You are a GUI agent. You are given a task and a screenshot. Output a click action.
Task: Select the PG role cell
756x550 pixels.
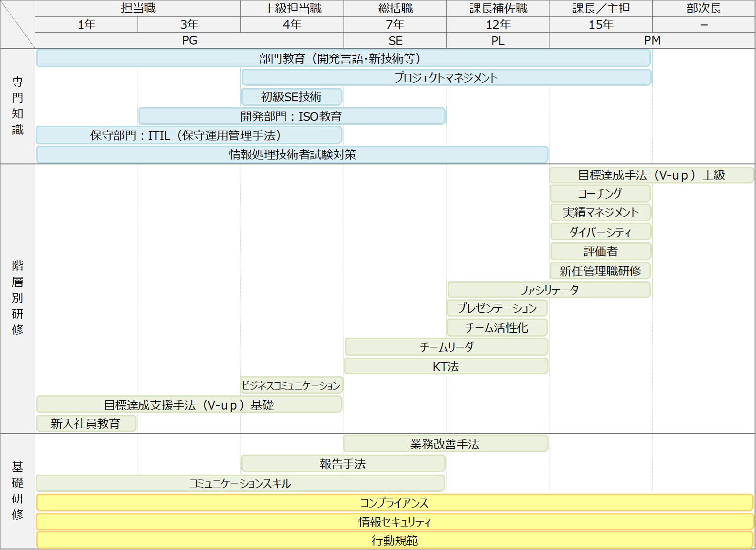point(189,41)
